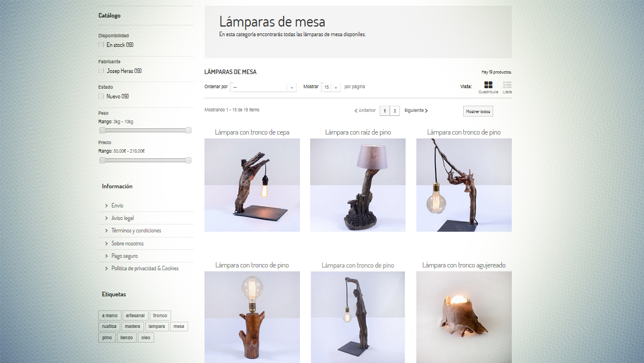Image resolution: width=644 pixels, height=363 pixels.
Task: Click the arrow icon beside Envío
Action: 107,205
